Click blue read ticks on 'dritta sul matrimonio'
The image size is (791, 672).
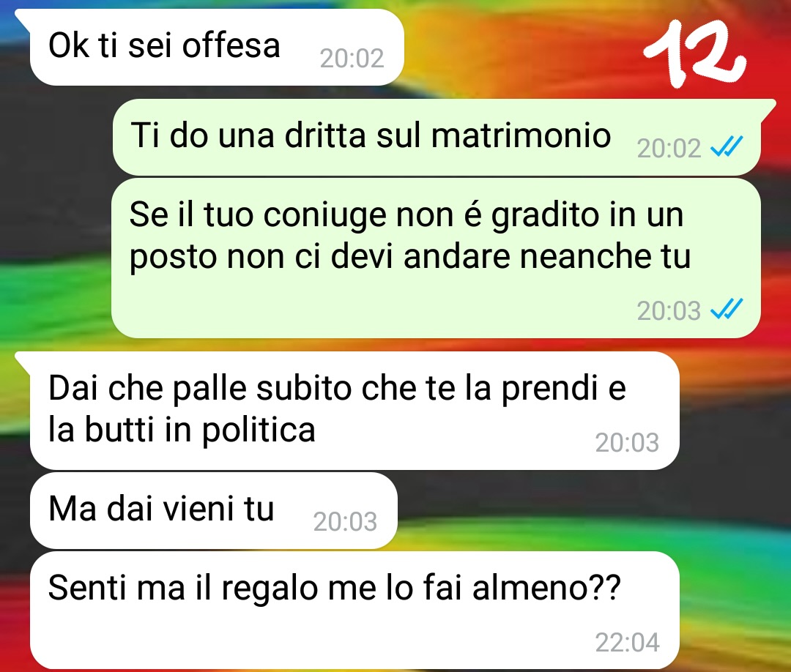[x=727, y=146]
